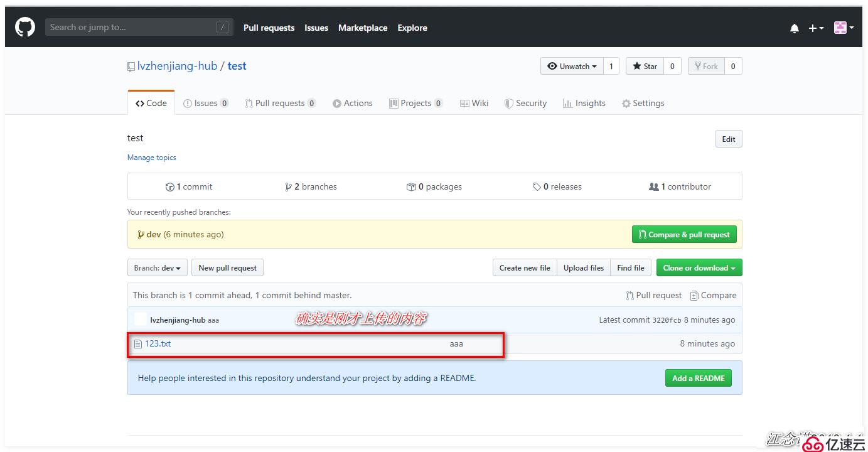Click the Compare & pull request button
The height and width of the screenshot is (452, 868).
684,234
